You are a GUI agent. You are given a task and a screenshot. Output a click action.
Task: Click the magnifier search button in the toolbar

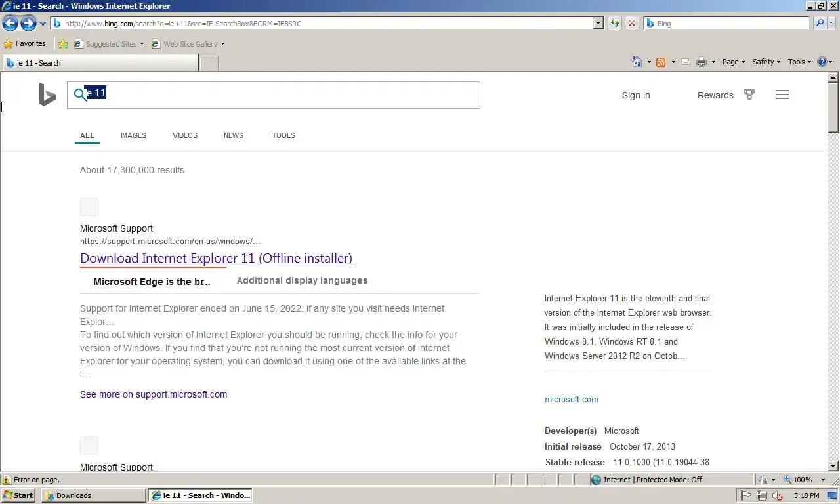[818, 24]
